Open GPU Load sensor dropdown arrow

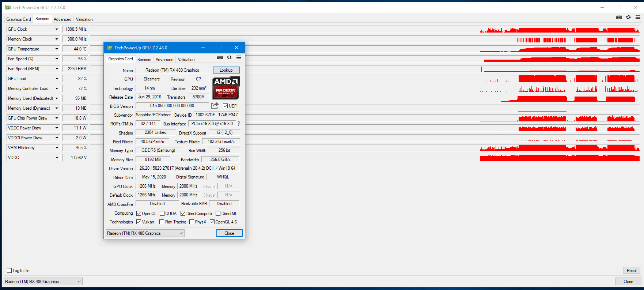click(x=57, y=79)
